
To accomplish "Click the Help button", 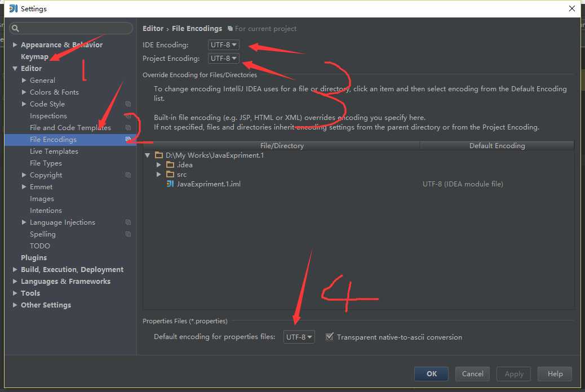I will [555, 374].
